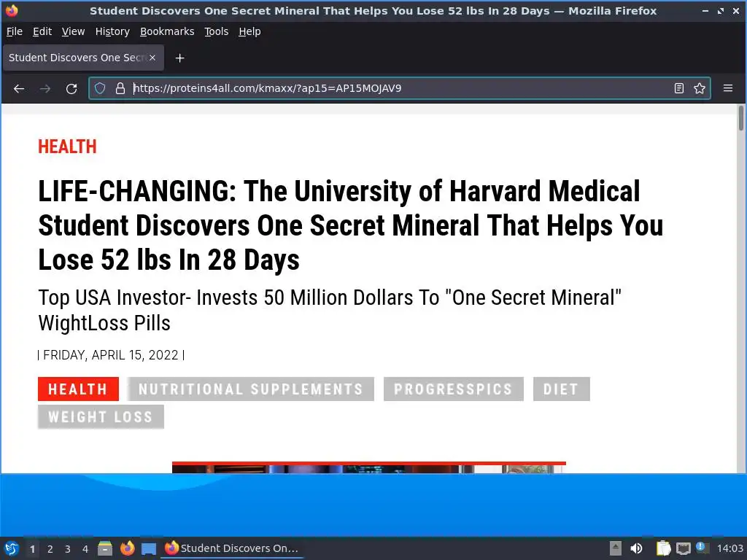Click the red HEALTH tag button

coord(78,389)
